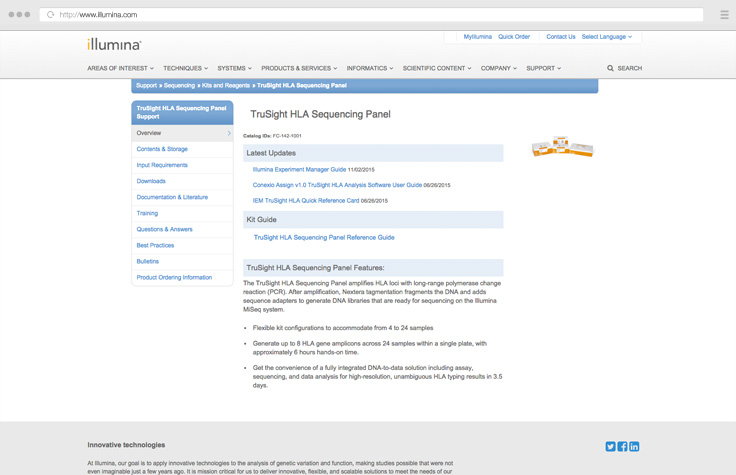The width and height of the screenshot is (736, 475).
Task: Click the search magnifier icon
Action: pos(611,68)
